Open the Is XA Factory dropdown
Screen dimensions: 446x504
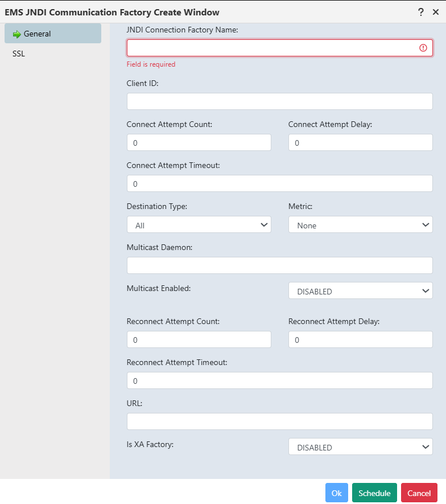coord(361,447)
